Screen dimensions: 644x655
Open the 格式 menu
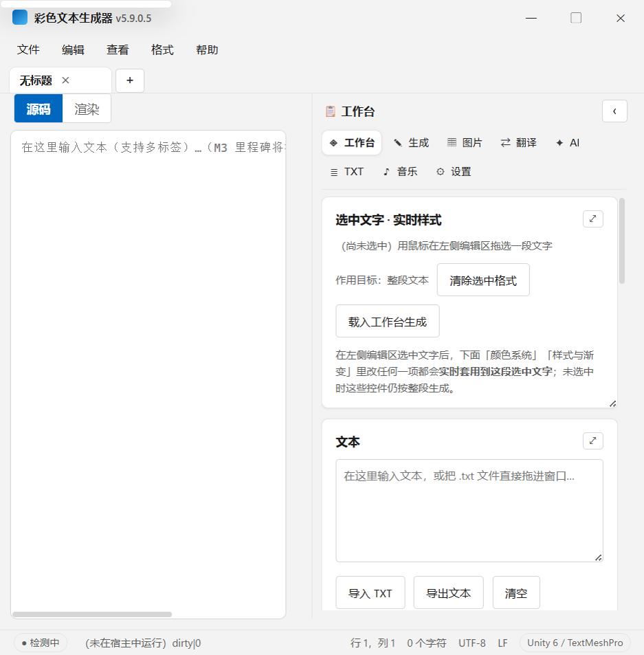pyautogui.click(x=162, y=49)
